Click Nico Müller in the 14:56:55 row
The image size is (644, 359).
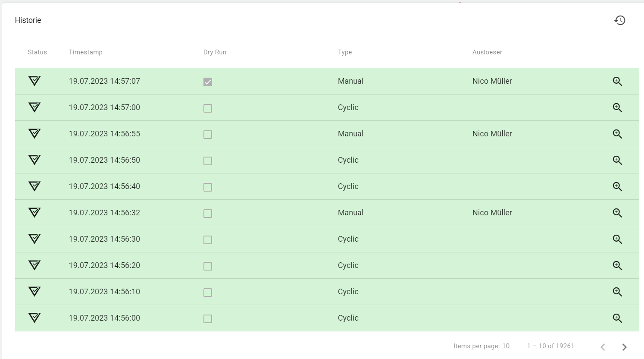(492, 134)
